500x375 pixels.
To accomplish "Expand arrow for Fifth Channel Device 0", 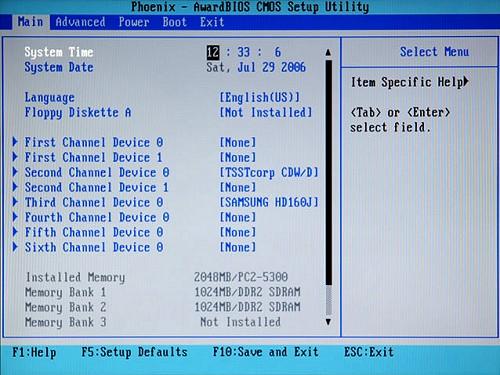I will click(15, 232).
